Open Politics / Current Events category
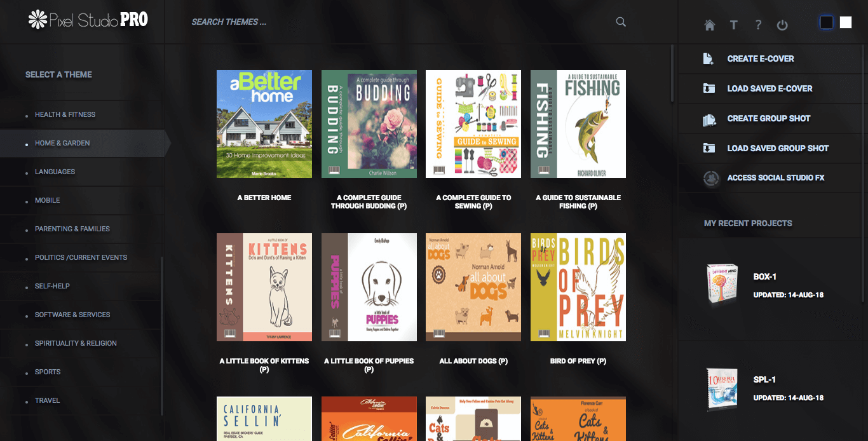Viewport: 868px width, 441px height. (81, 257)
